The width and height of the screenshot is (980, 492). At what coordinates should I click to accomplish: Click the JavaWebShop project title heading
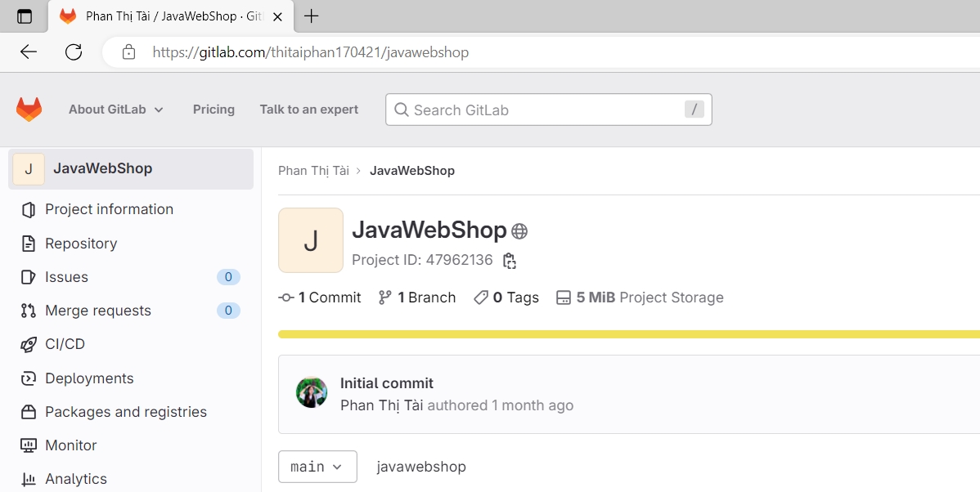(x=429, y=230)
